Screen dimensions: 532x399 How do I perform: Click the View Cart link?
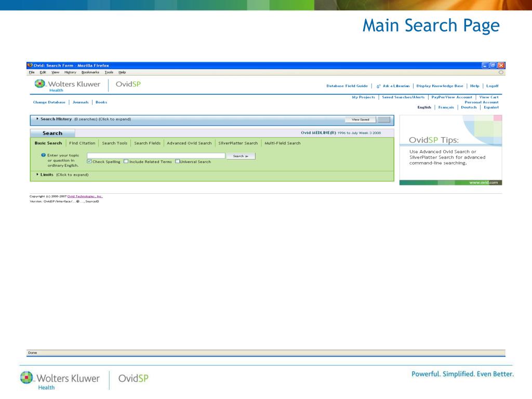pyautogui.click(x=489, y=97)
